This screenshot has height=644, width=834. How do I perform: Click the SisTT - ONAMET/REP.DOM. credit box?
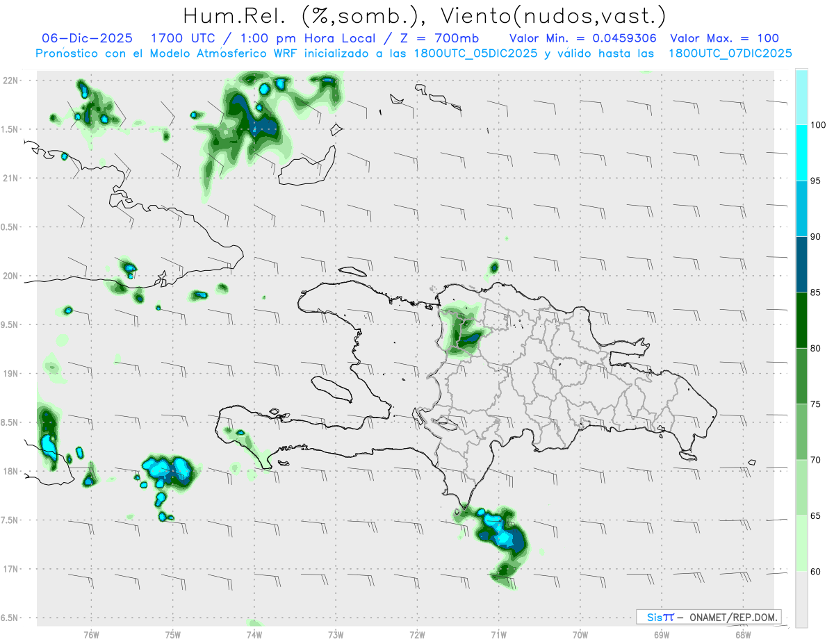709,617
